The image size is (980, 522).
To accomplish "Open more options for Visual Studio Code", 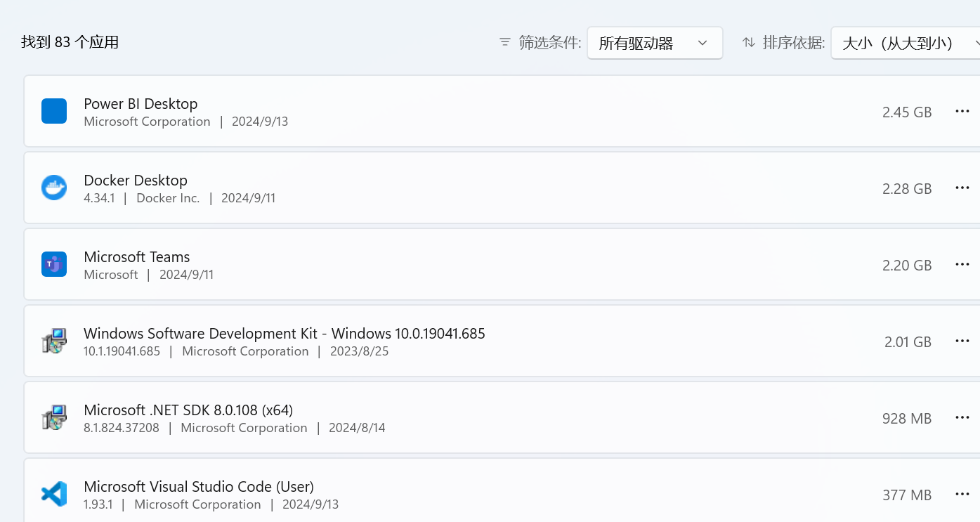I will click(962, 494).
